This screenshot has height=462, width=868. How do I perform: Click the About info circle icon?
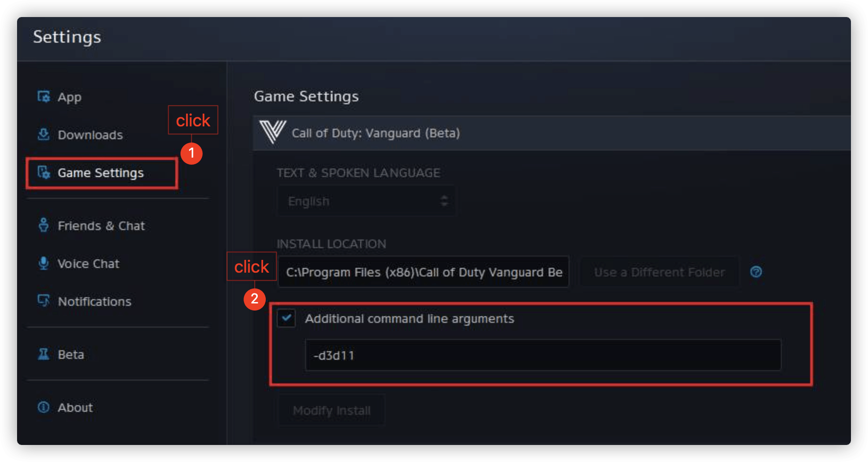[x=44, y=407]
